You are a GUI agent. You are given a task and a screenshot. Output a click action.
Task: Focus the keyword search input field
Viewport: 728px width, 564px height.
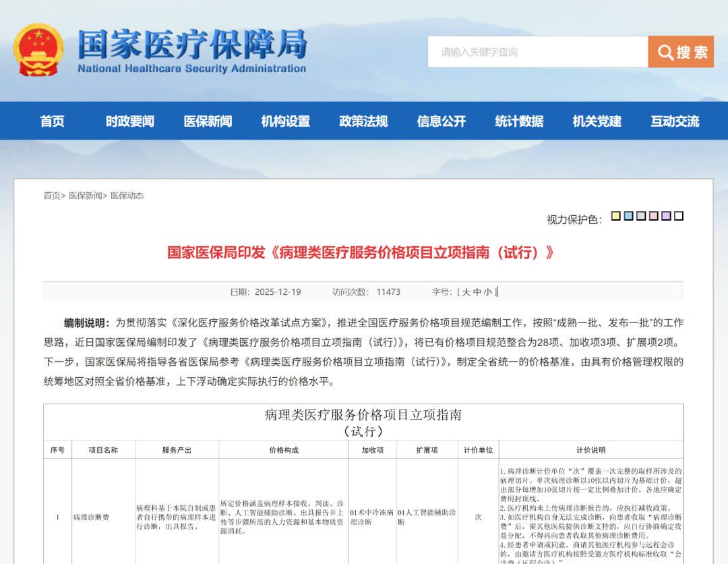pos(538,51)
